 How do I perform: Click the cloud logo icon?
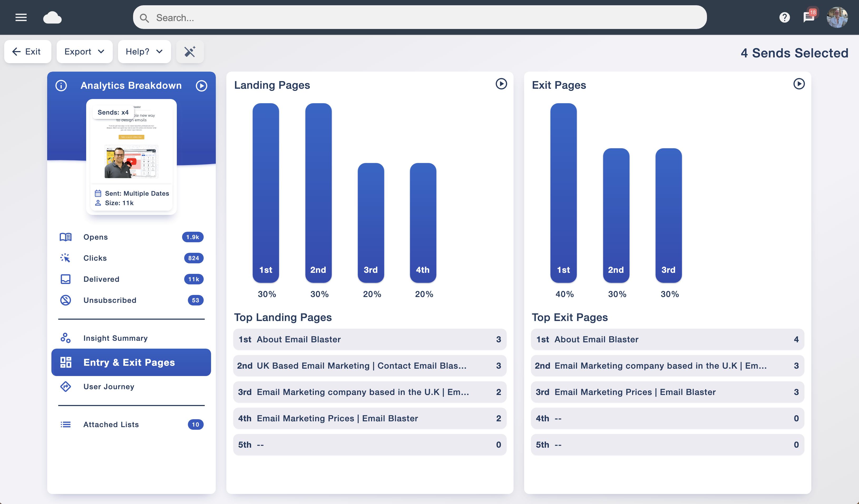(52, 17)
